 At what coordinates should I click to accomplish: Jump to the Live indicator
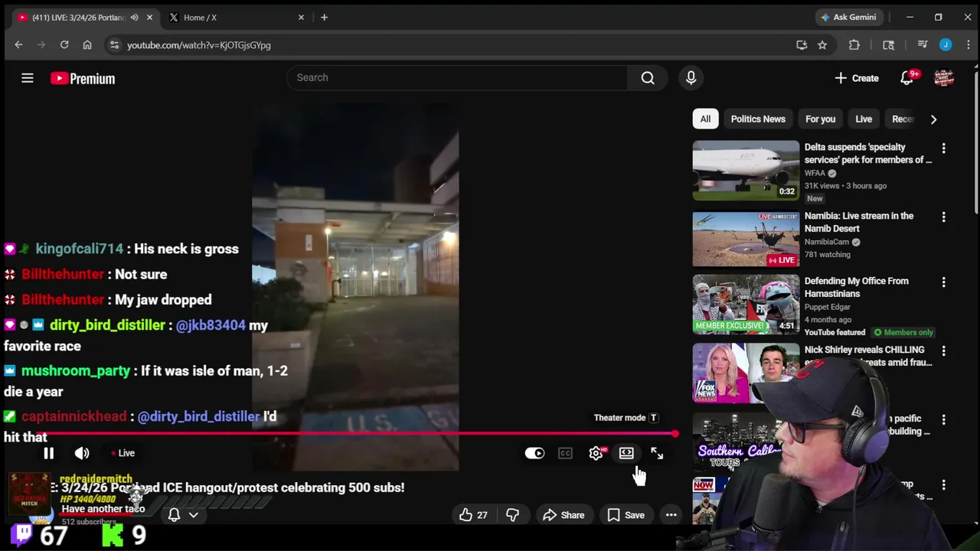(122, 453)
